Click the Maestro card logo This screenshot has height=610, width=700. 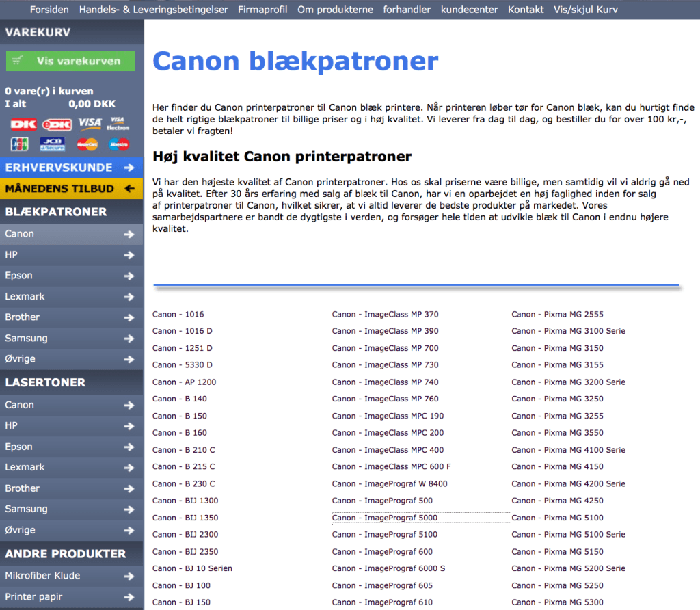tap(119, 144)
